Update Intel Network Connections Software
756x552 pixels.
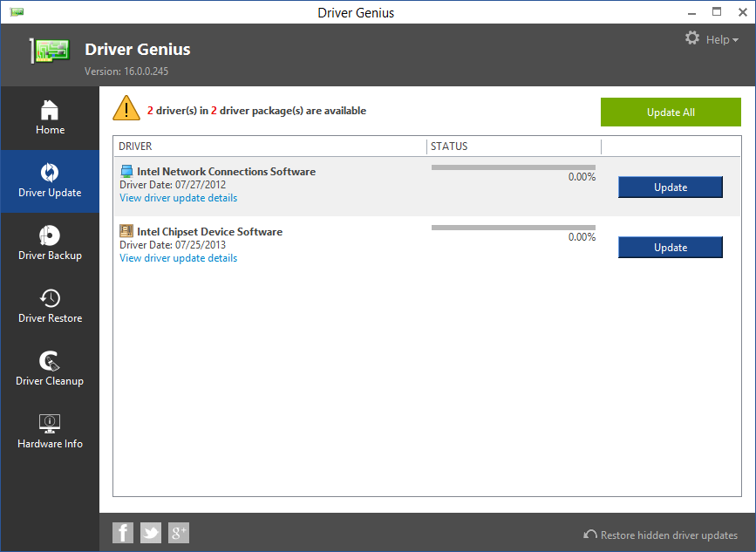tap(671, 187)
